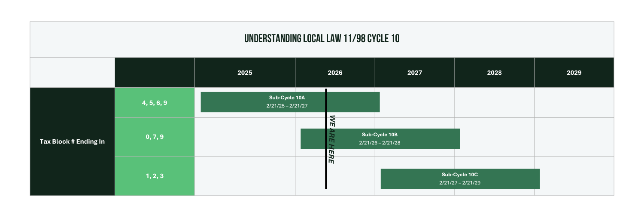Click the 'Understanding Local Law 11/98 Cycle 10' title
Image resolution: width=644 pixels, height=215 pixels.
[322, 39]
